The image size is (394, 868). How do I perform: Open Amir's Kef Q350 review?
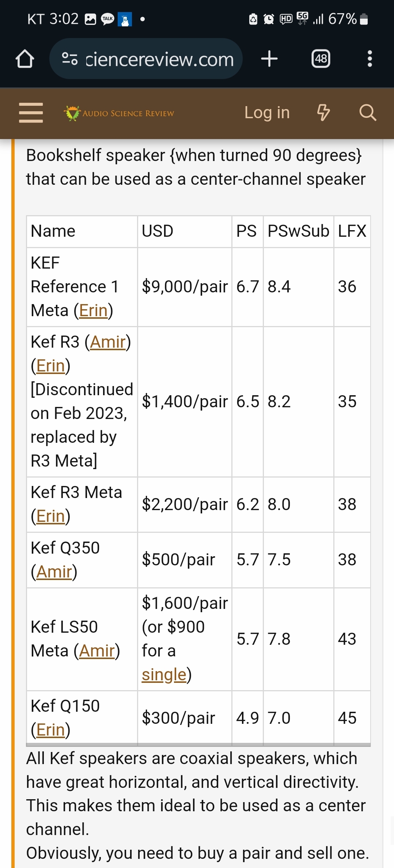coord(54,572)
